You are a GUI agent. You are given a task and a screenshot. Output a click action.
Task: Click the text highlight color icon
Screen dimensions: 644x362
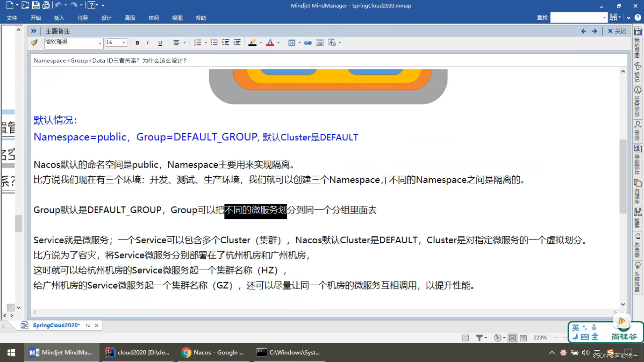click(x=253, y=43)
